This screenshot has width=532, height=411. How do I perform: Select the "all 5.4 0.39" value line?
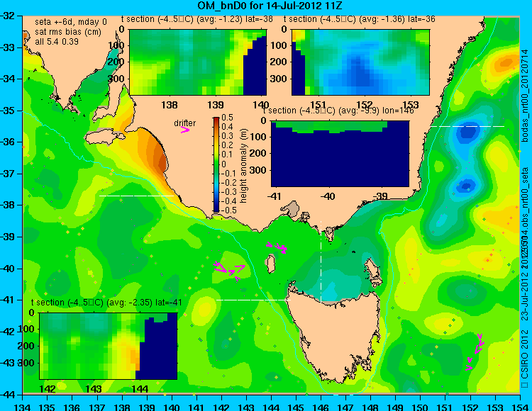click(57, 41)
